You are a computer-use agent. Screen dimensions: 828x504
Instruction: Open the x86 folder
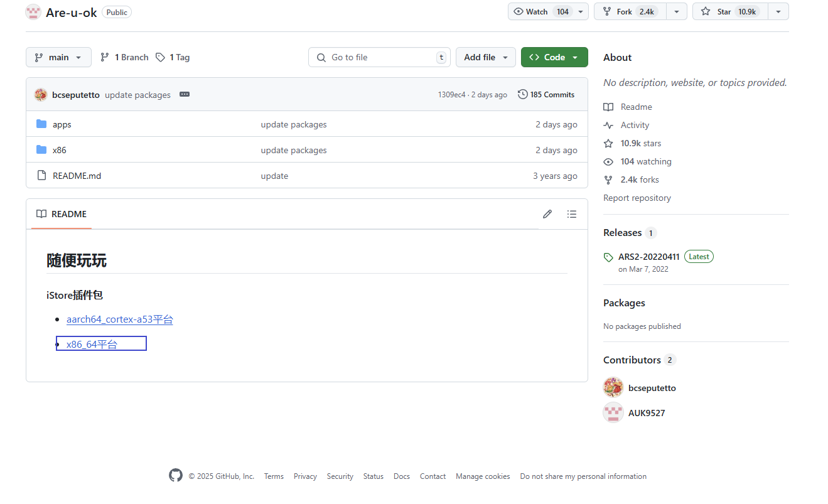[x=60, y=150]
